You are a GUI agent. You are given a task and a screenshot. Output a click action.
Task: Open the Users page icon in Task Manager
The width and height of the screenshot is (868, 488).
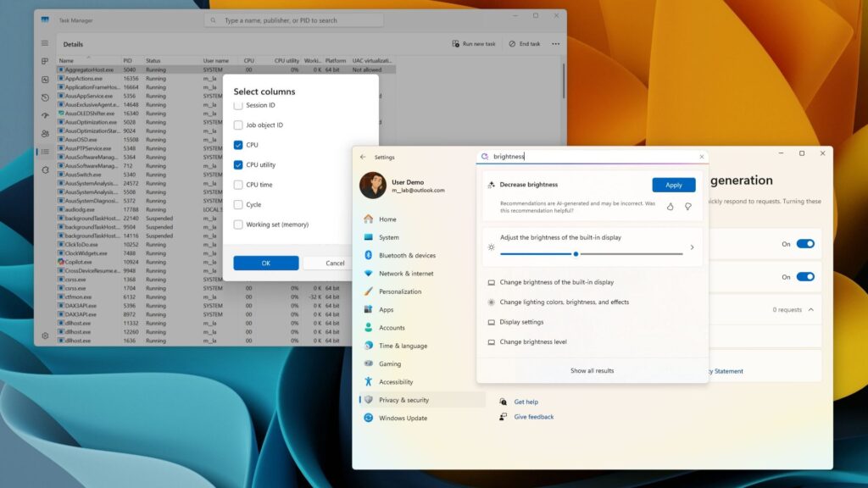pyautogui.click(x=45, y=134)
